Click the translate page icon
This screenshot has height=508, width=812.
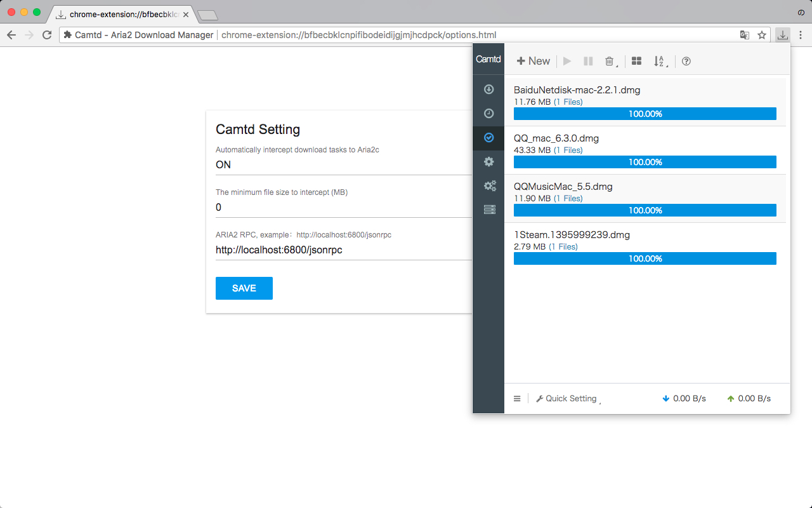[745, 35]
